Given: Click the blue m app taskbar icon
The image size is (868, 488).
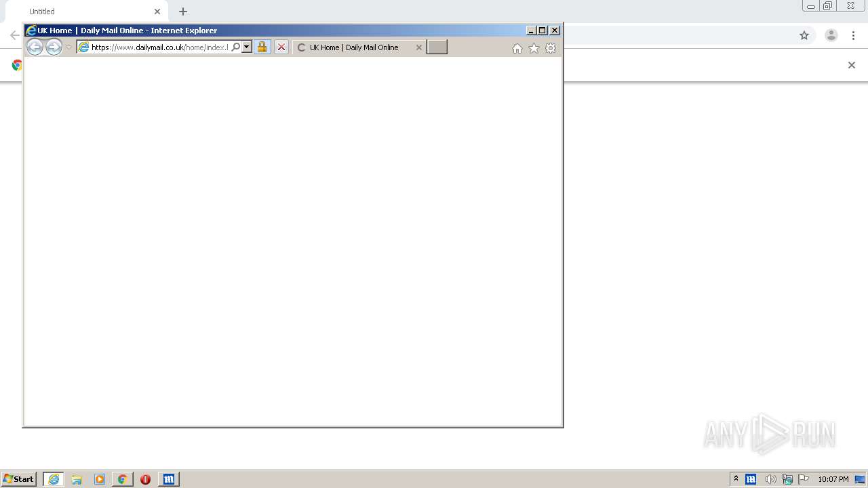Looking at the screenshot, I should tap(169, 479).
